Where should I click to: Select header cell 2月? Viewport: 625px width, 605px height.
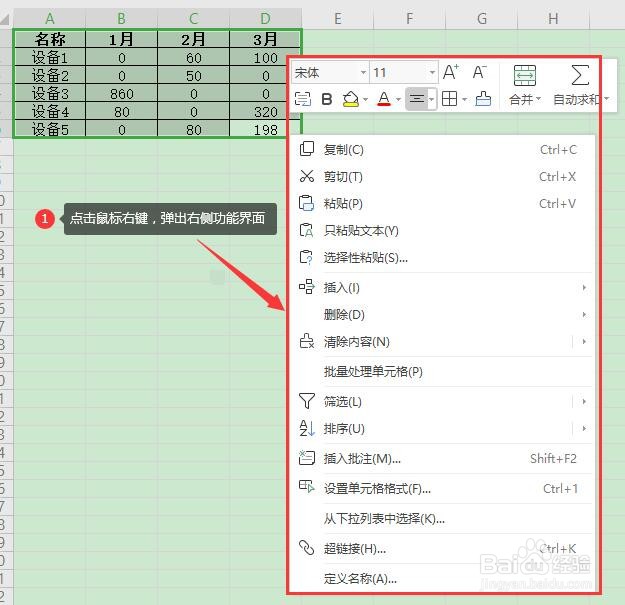click(193, 39)
